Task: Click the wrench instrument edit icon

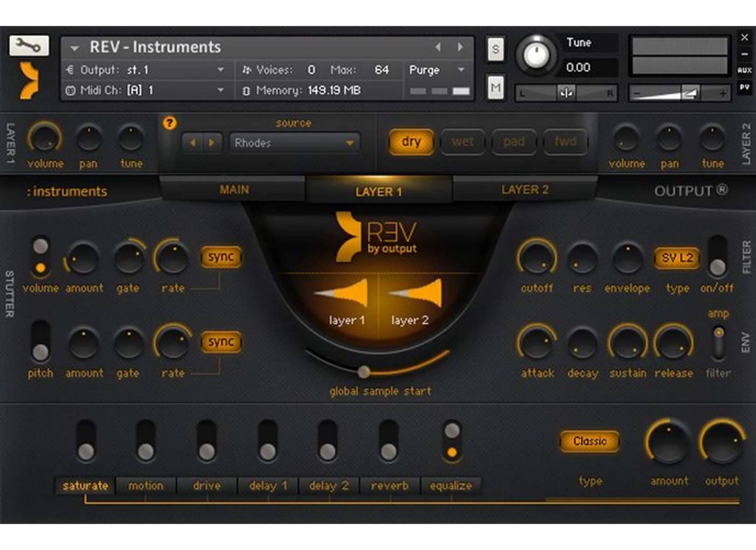Action: click(x=30, y=46)
